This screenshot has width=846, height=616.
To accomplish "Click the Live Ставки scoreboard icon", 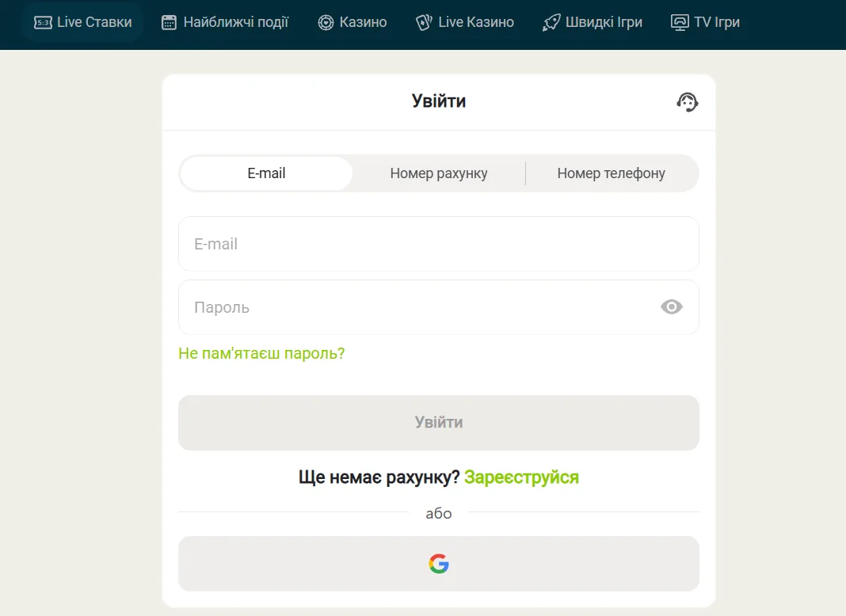I will (43, 22).
